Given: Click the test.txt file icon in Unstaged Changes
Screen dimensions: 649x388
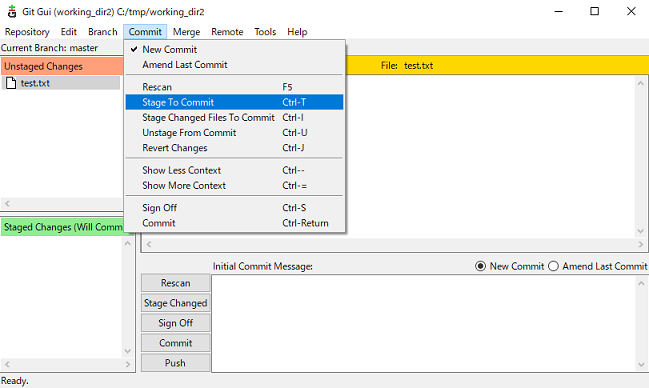Looking at the screenshot, I should (11, 83).
